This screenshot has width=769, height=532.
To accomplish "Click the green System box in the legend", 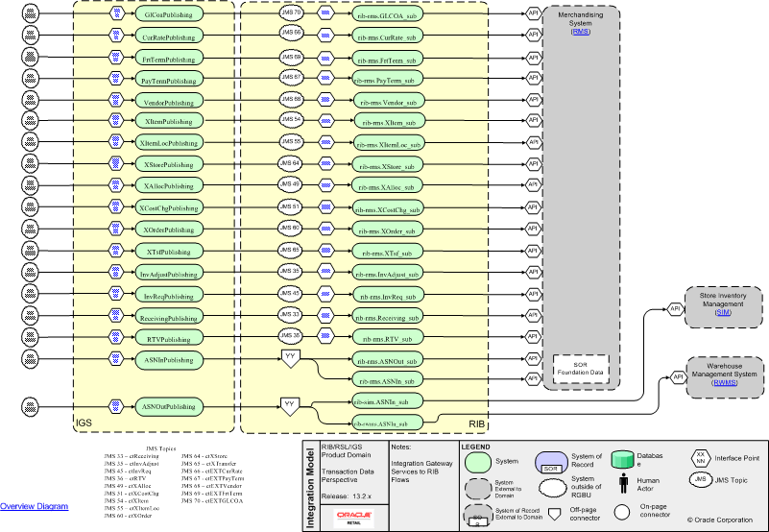I will (478, 462).
